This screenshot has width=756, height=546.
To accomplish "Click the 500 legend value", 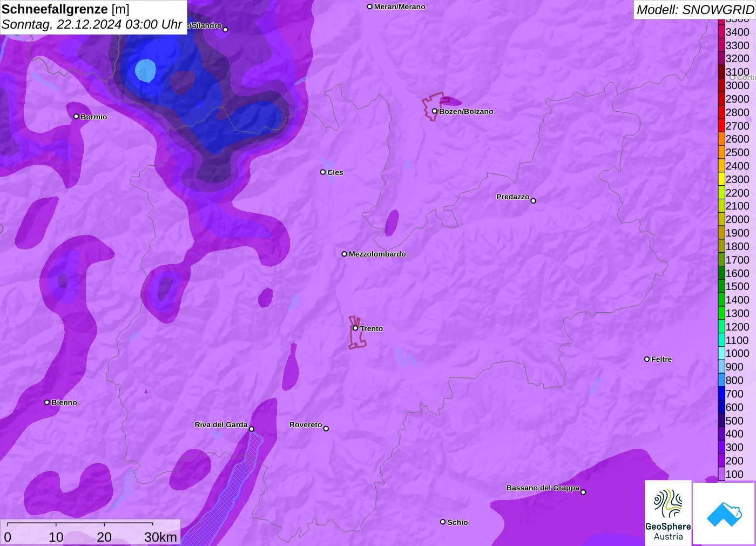I will point(734,421).
